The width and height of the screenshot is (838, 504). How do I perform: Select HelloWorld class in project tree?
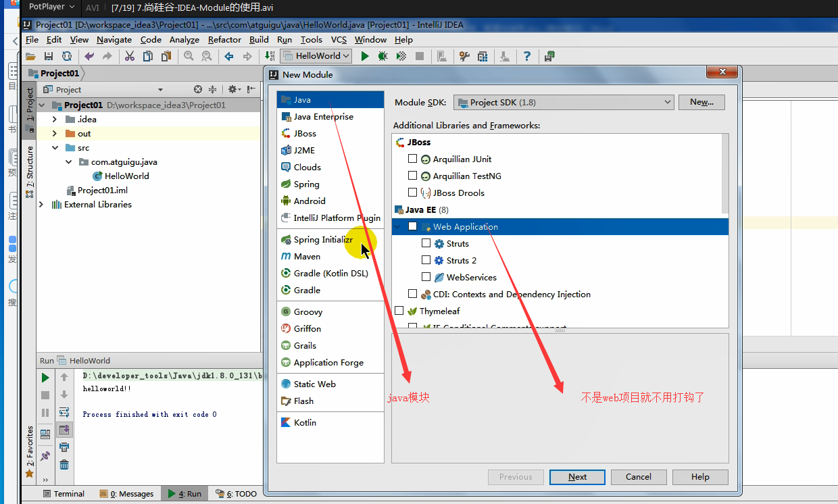122,176
